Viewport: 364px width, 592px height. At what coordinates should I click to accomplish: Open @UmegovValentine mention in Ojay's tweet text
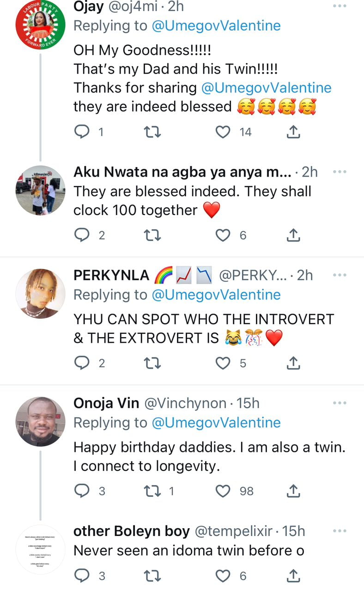(267, 88)
